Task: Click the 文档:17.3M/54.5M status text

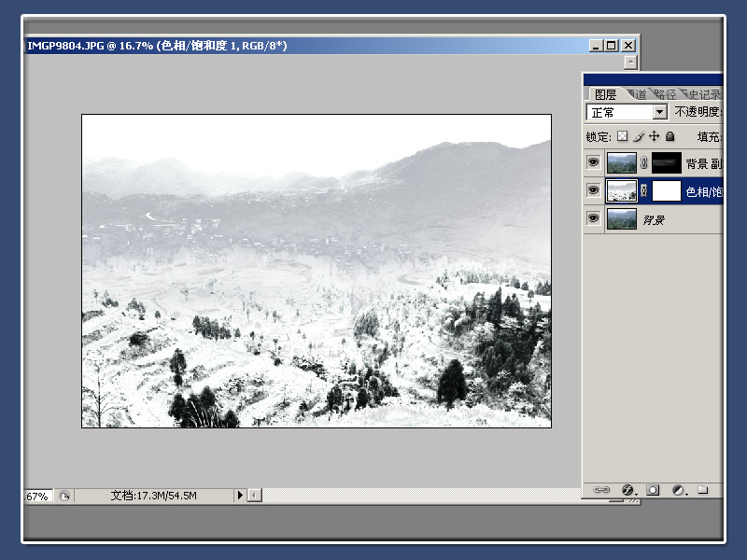Action: click(x=153, y=496)
